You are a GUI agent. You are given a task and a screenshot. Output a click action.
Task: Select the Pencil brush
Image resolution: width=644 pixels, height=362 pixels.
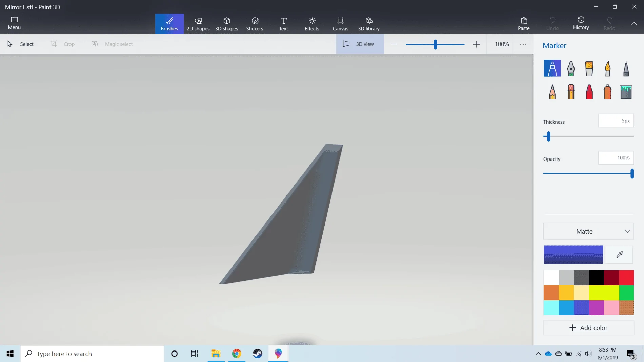click(x=552, y=92)
